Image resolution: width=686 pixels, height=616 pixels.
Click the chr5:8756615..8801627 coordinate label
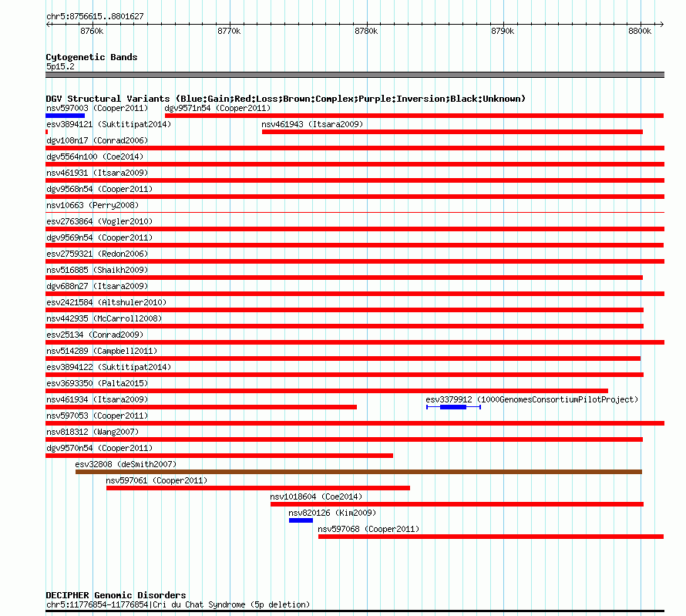(95, 16)
